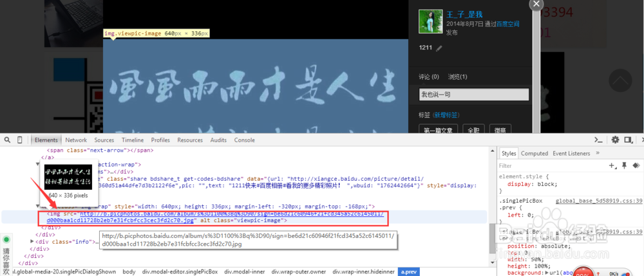Click the 微商 tag button
This screenshot has width=644, height=276.
(500, 130)
